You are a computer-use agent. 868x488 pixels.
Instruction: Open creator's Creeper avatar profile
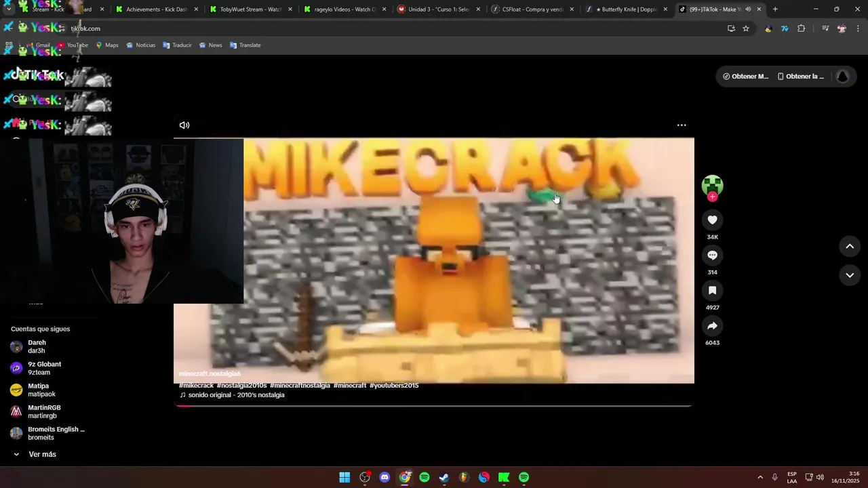pyautogui.click(x=712, y=184)
